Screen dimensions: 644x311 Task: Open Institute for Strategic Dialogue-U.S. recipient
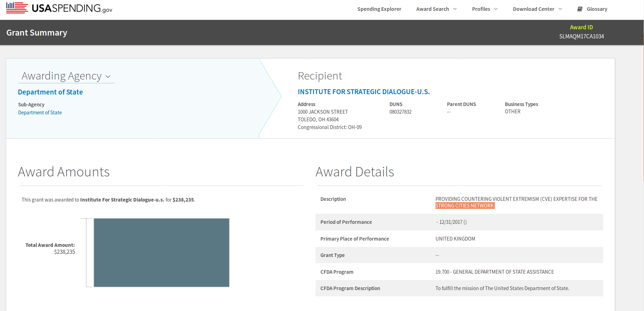click(364, 92)
